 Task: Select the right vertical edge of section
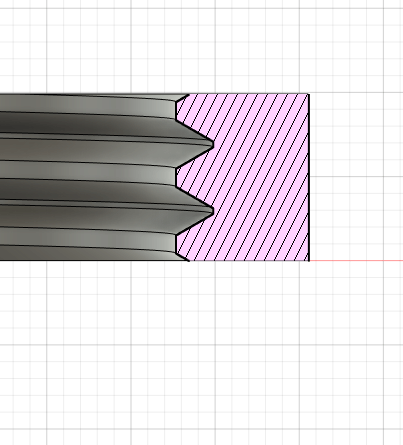(309, 177)
